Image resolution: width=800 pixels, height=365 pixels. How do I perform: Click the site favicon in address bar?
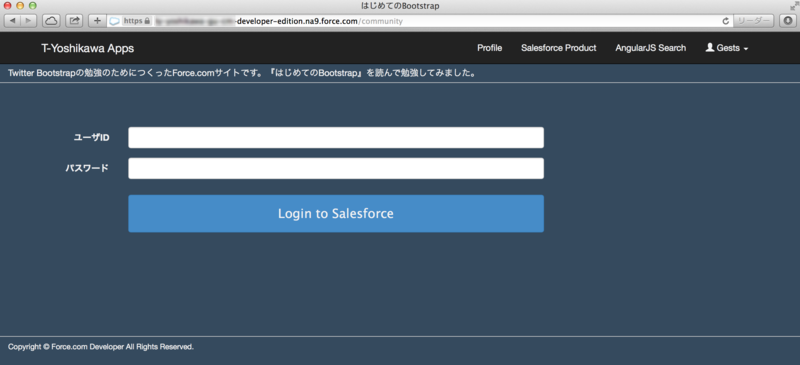pos(114,21)
